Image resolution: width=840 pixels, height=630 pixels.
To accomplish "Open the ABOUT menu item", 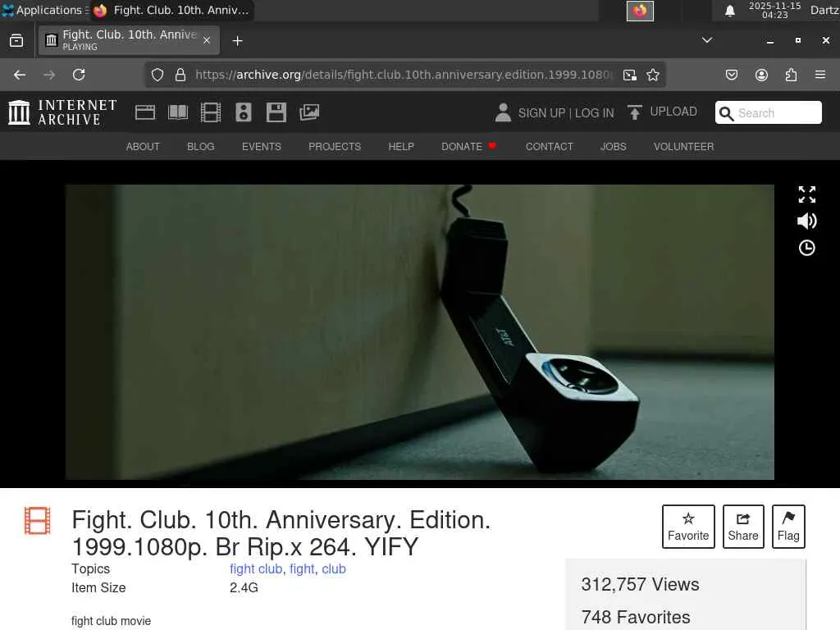I will point(143,146).
